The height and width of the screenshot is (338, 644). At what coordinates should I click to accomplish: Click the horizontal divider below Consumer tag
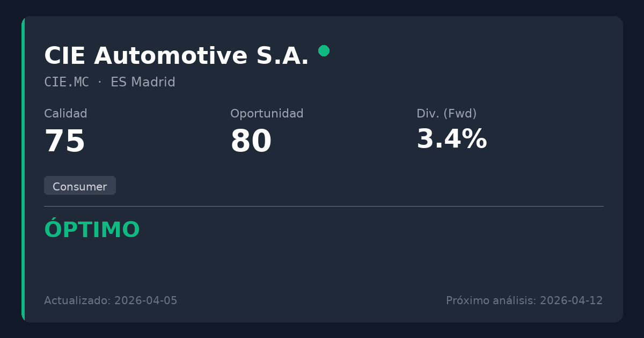point(324,206)
